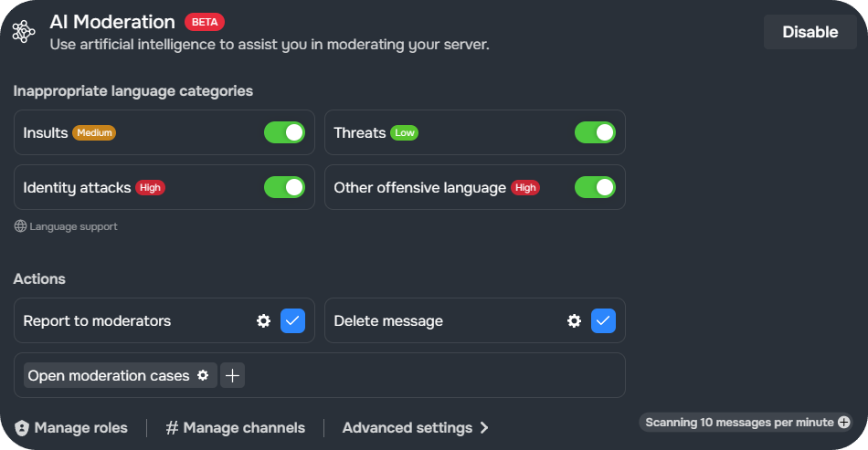
Task: Click the Medium badge next to Insults
Action: pos(94,132)
